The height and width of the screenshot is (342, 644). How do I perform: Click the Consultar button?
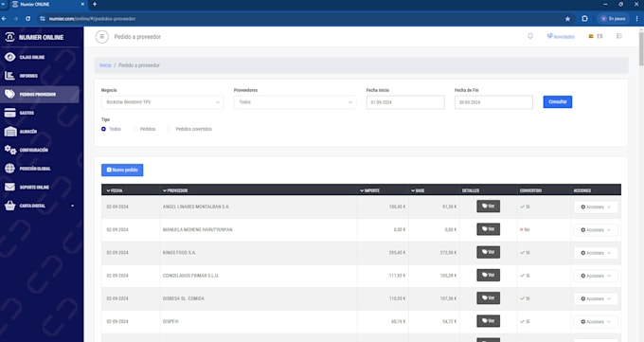557,101
